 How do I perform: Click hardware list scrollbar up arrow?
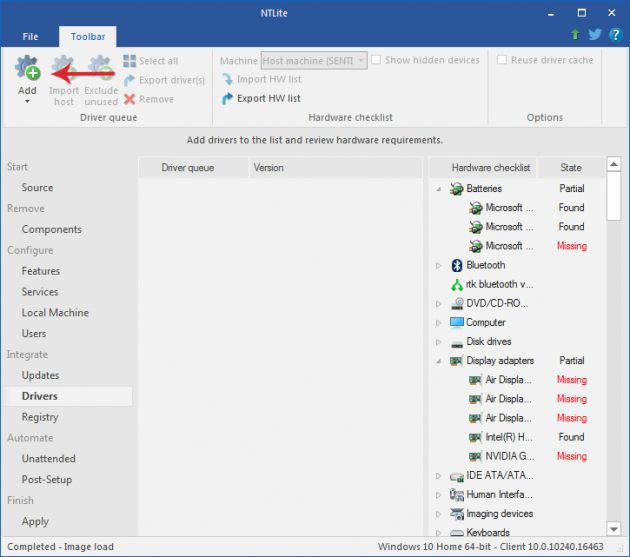[x=614, y=164]
